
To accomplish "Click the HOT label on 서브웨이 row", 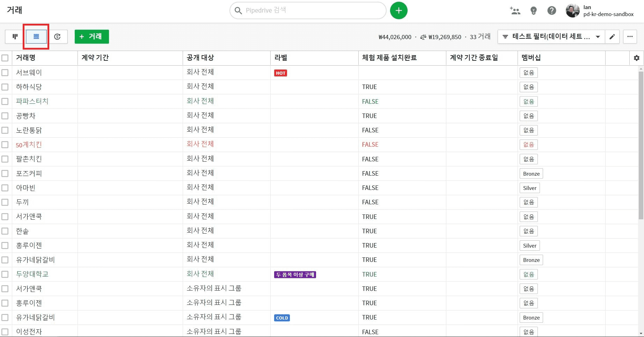I will 280,73.
